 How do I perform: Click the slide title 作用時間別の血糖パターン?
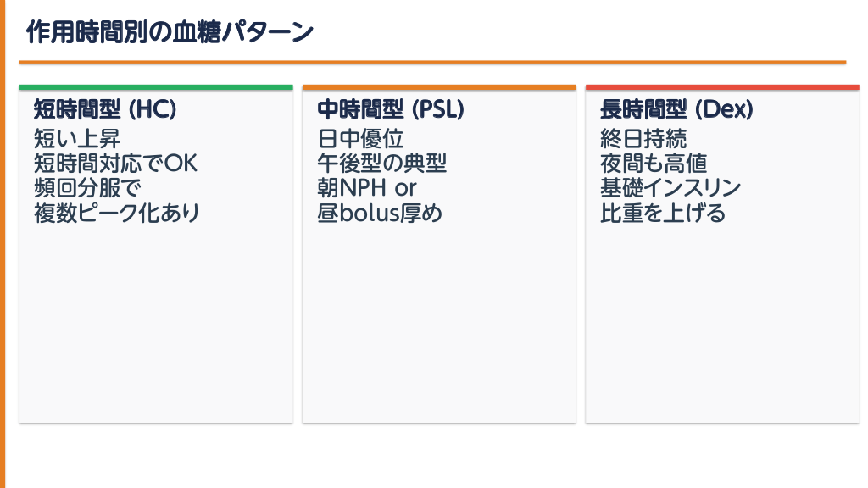pos(170,32)
